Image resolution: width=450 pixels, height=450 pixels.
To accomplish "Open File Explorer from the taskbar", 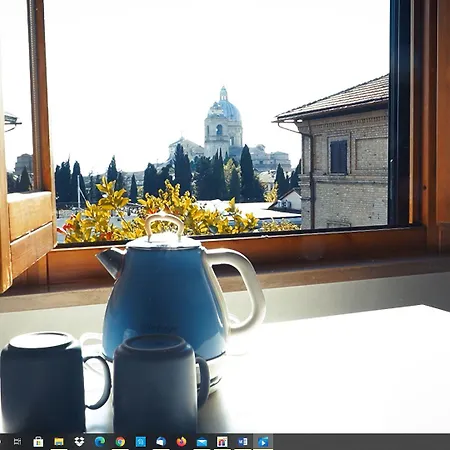I will tap(59, 442).
